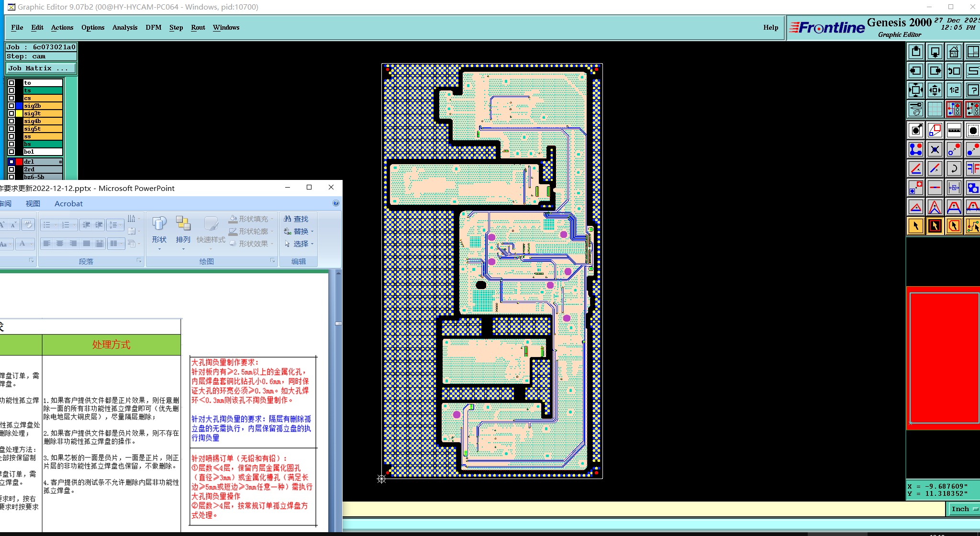Select the polygon selection pointer tool
The image size is (980, 536).
[x=954, y=226]
